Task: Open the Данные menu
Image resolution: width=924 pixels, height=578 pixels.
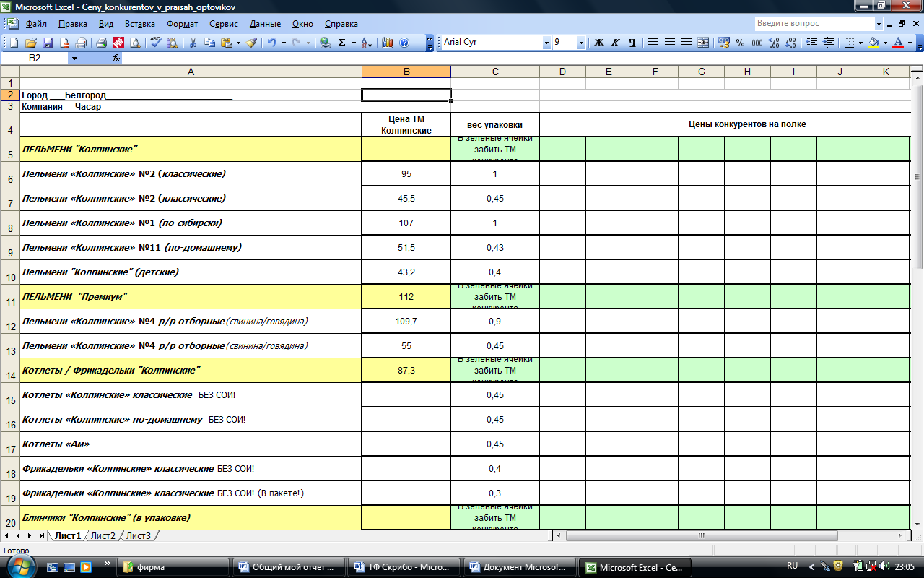Action: 265,24
